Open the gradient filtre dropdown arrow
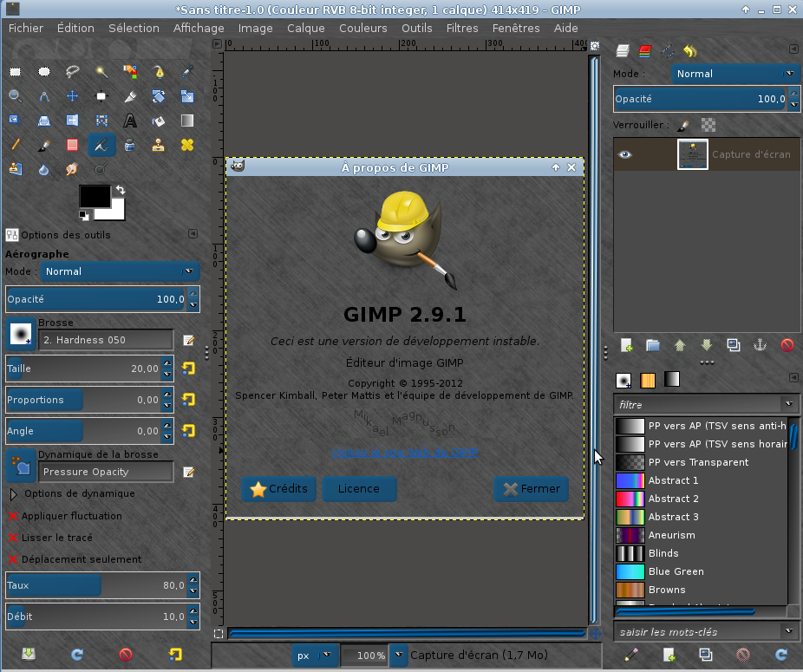Viewport: 803px width, 672px height. (788, 404)
